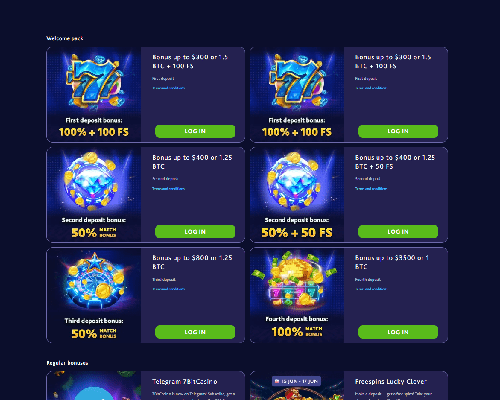Click the diamond chip image labeled 50% match bonus
This screenshot has height=400, width=500.
pos(94,195)
